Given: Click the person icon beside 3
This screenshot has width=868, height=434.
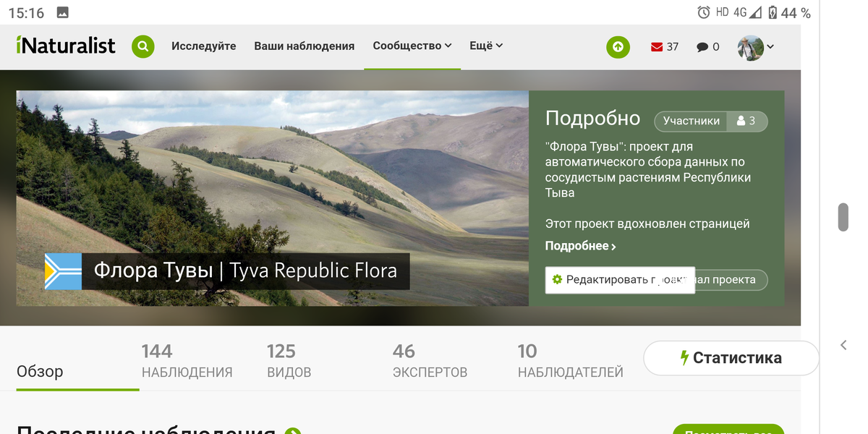Looking at the screenshot, I should tap(741, 121).
